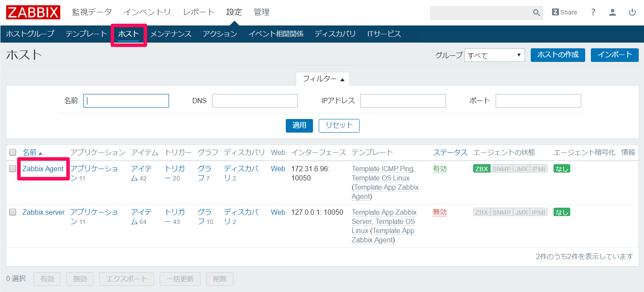The image size is (644, 292).
Task: Go to ホストグループ submenu
Action: (30, 34)
